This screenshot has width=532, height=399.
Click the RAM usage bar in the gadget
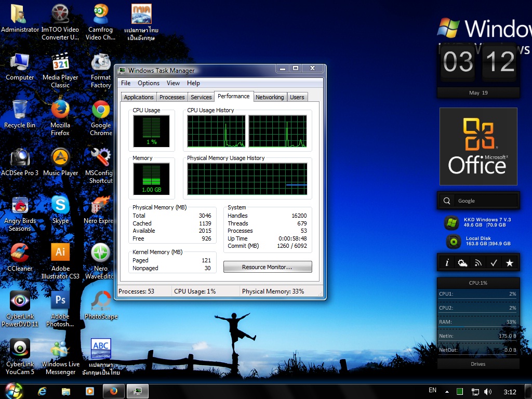tap(477, 322)
